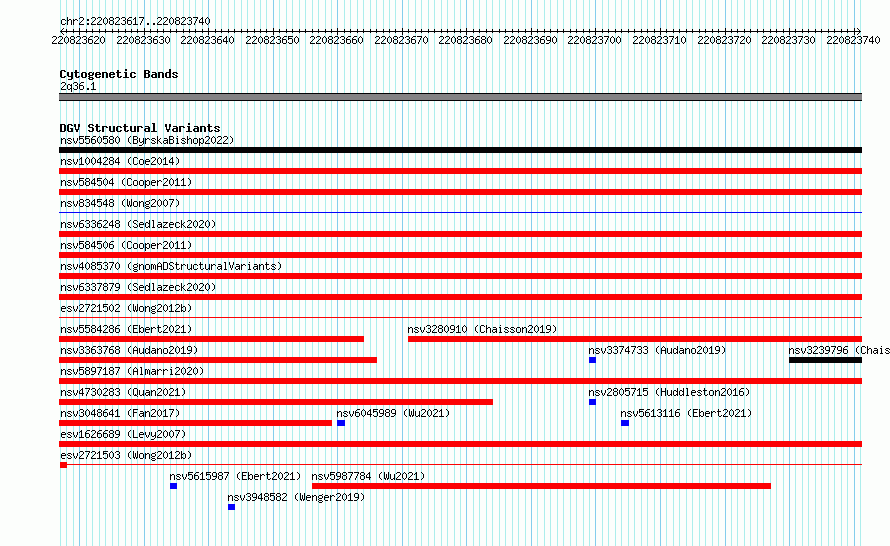Viewport: 890px width, 546px height.
Task: Open the nsv3048641 (Fan2017) label
Action: (x=120, y=413)
